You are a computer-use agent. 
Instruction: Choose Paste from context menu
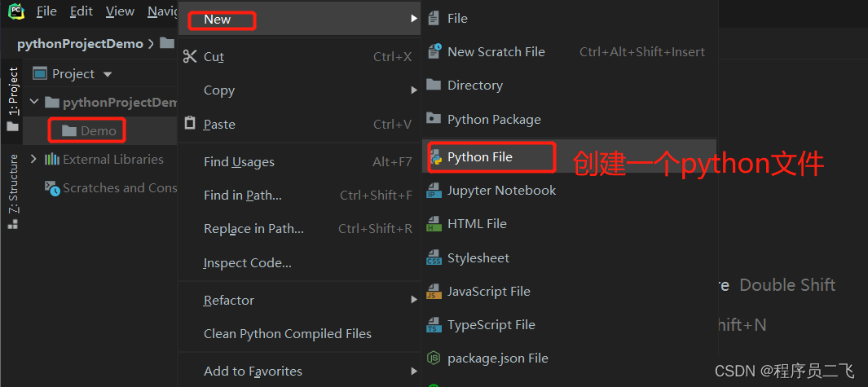(x=299, y=124)
